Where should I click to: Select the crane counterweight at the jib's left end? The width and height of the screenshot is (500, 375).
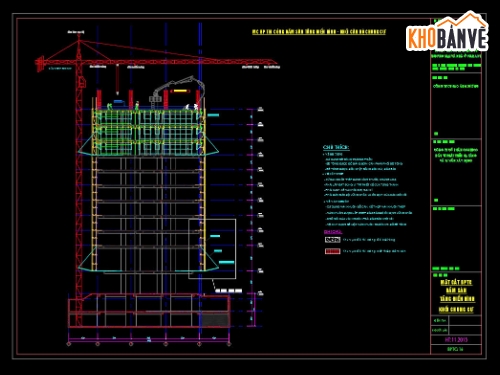pos(40,64)
